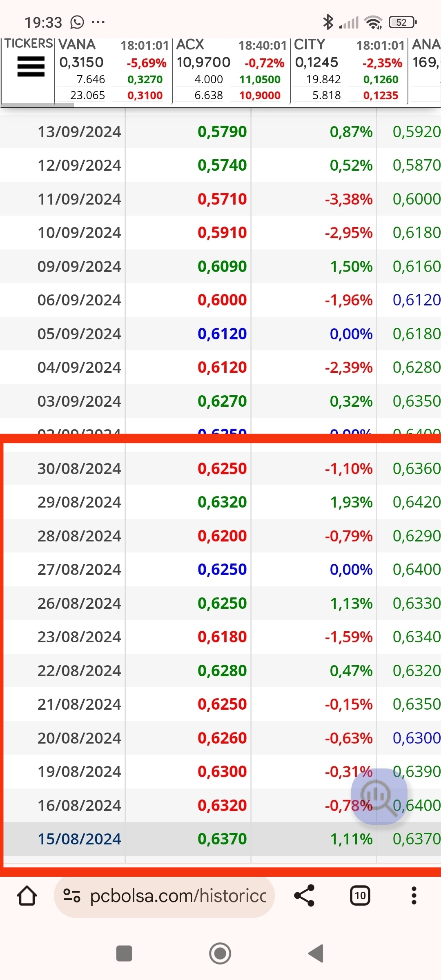
Task: Tap the battery indicator showing 52
Action: (x=403, y=22)
